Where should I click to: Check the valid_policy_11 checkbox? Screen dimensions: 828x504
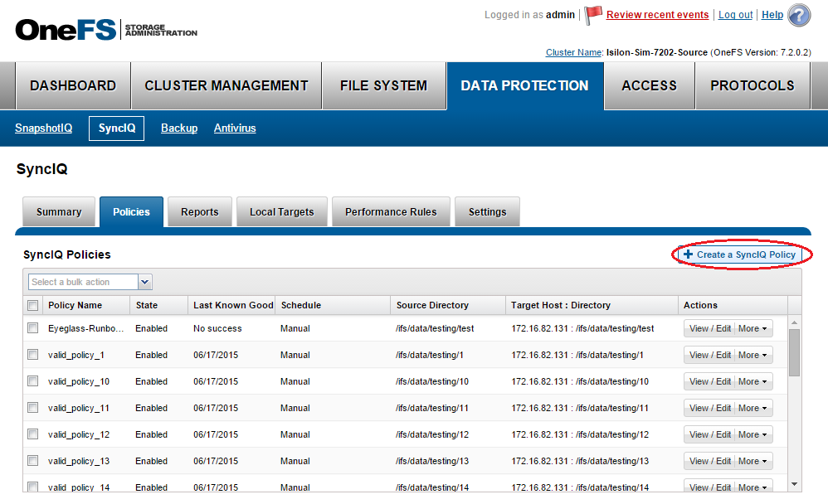coord(33,407)
